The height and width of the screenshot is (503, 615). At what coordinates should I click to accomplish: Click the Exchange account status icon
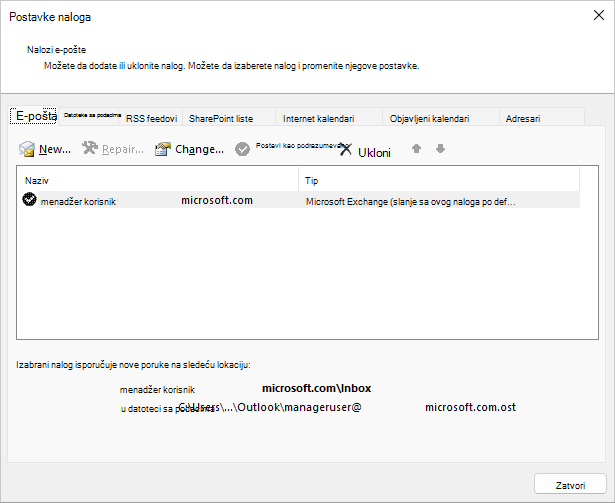tap(29, 199)
